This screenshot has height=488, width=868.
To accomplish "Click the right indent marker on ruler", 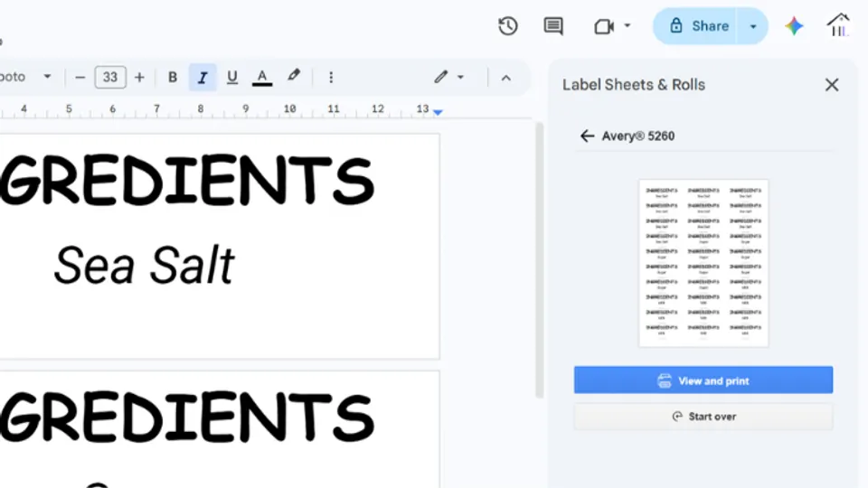I will (438, 112).
